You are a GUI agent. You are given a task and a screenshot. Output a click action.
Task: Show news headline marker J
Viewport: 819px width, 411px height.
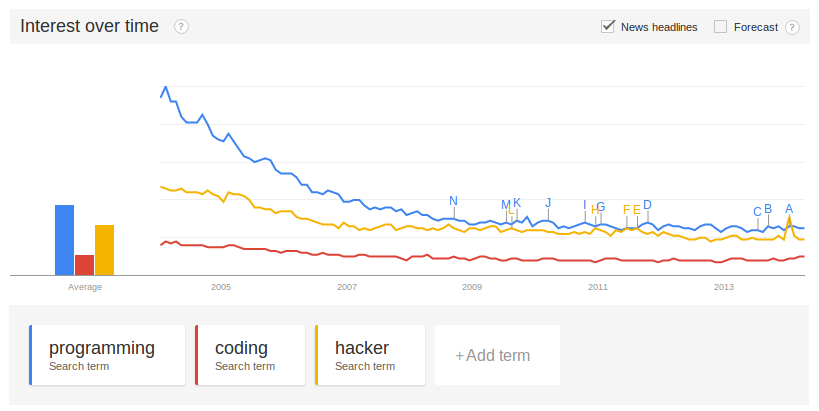pyautogui.click(x=548, y=203)
